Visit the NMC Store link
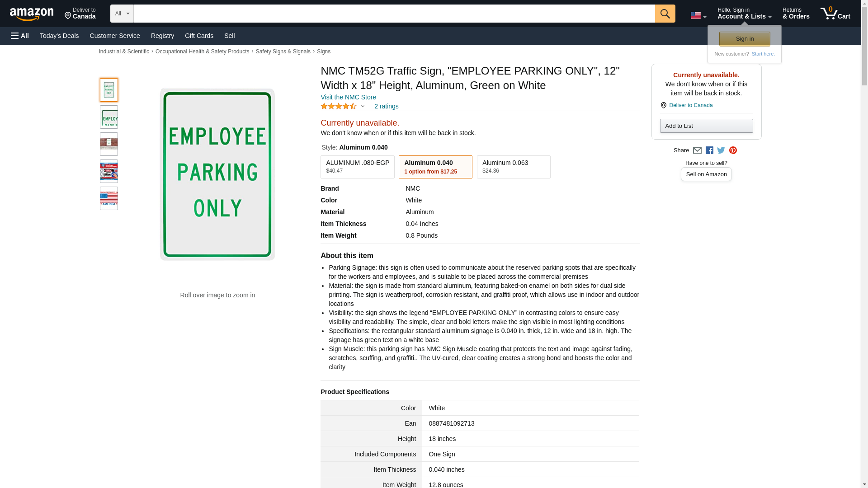868x488 pixels. pyautogui.click(x=348, y=97)
